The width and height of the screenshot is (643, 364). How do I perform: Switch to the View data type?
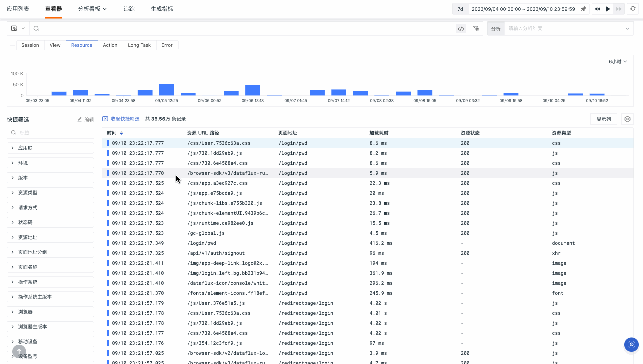coord(55,45)
